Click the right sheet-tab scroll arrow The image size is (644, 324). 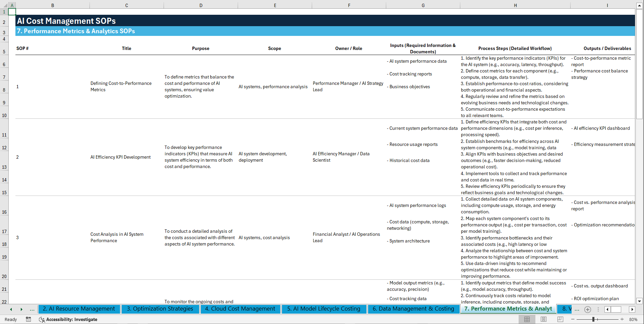pos(22,310)
